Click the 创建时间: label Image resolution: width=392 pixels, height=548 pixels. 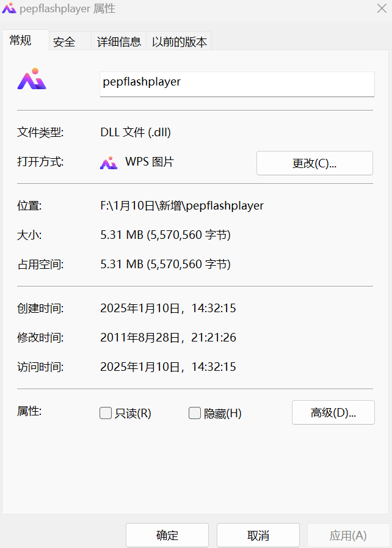40,309
